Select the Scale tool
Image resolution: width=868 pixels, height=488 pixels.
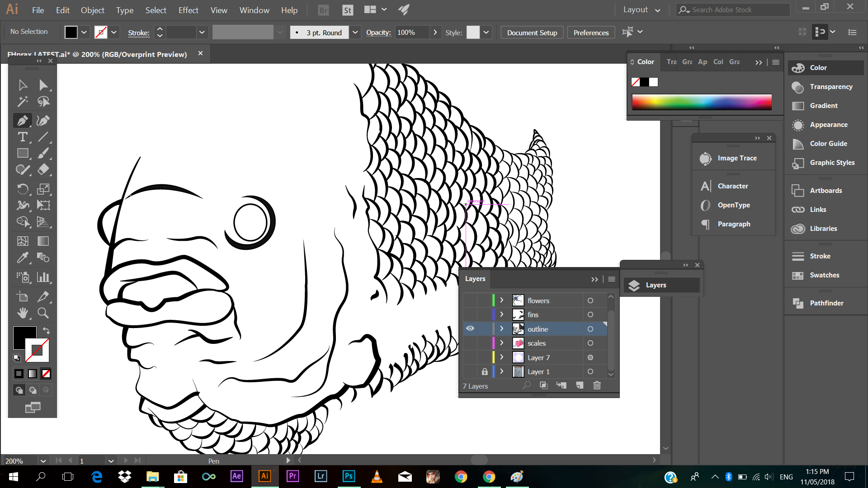[x=43, y=189]
